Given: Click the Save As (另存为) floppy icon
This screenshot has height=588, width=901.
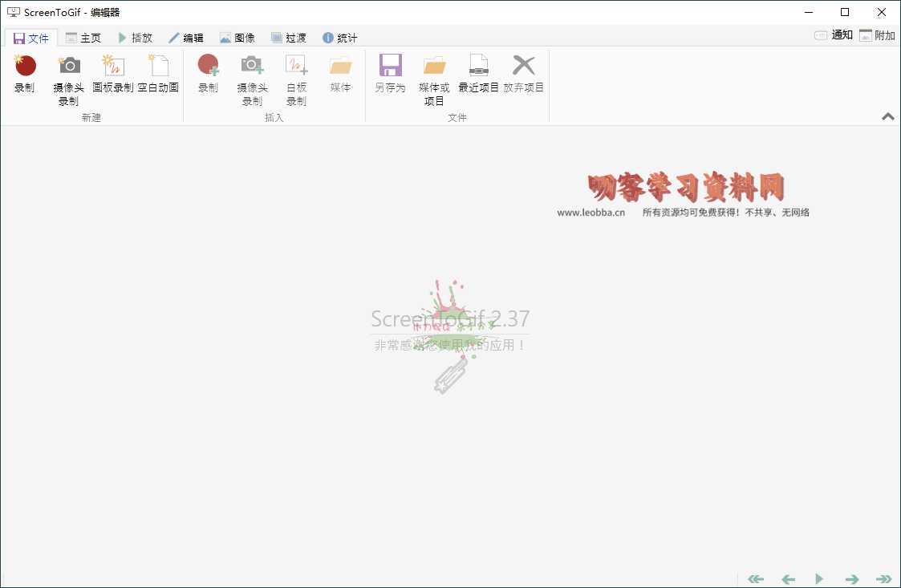Looking at the screenshot, I should point(390,65).
